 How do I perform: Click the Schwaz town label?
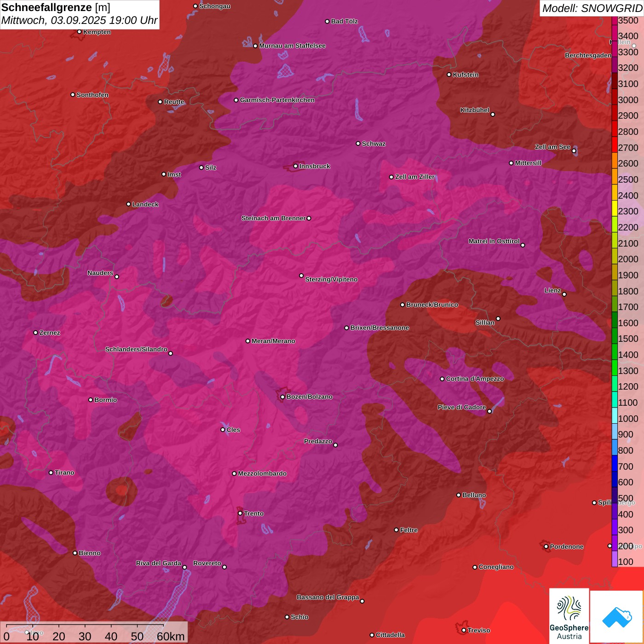[374, 144]
